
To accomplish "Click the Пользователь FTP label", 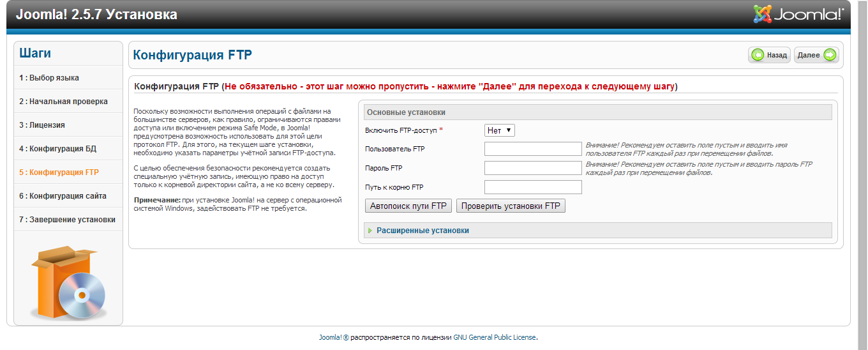I will click(x=394, y=149).
